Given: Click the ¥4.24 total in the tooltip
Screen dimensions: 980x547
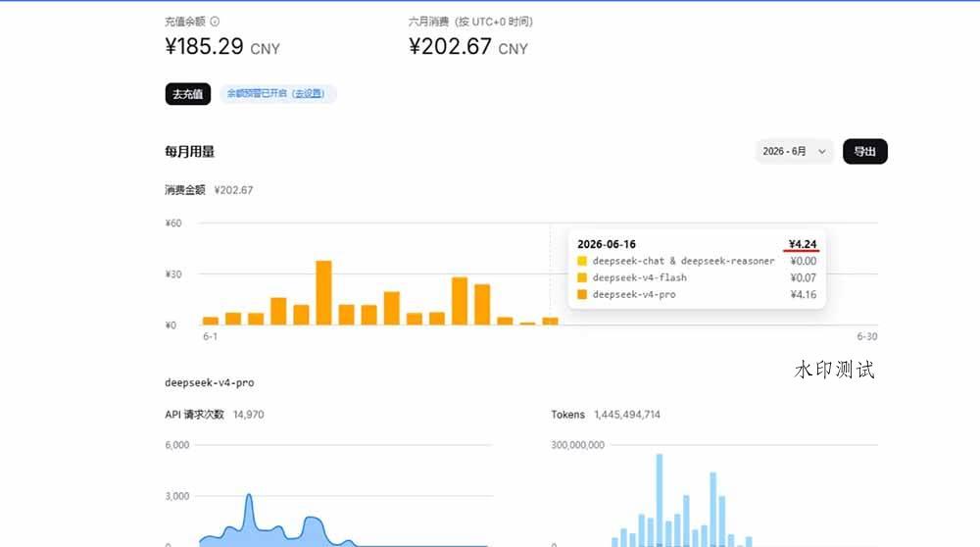Looking at the screenshot, I should point(803,244).
